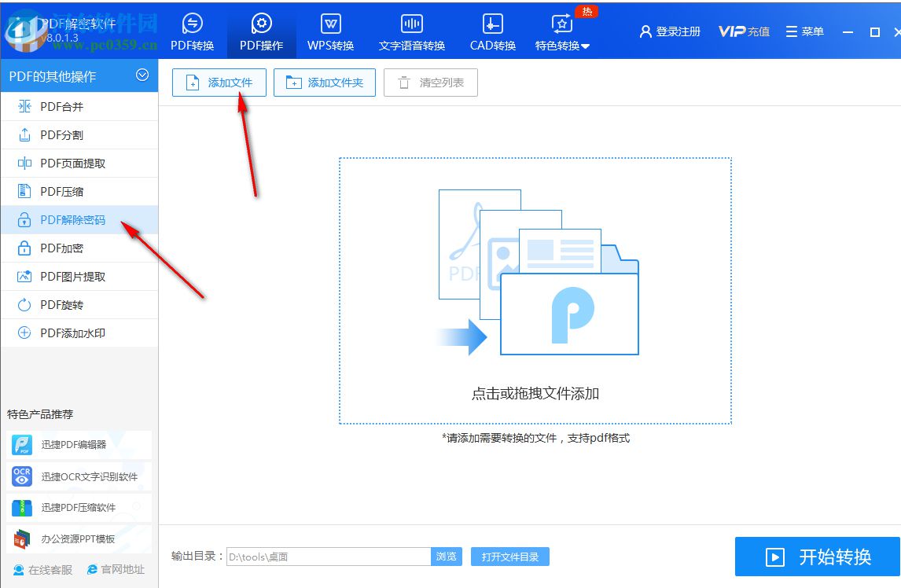Open the 迅捷OCR文字识别软件 promotion

click(x=79, y=476)
